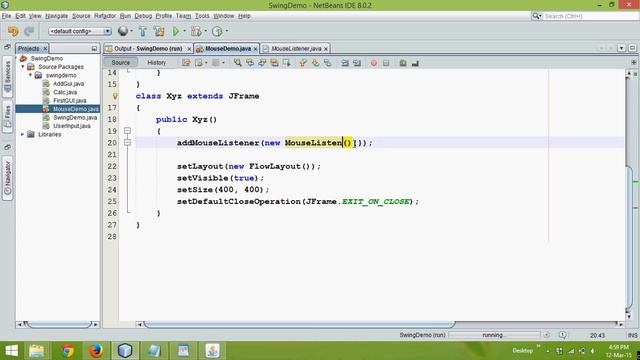The width and height of the screenshot is (640, 360).
Task: Click the Build Project hammer icon
Action: coord(143,31)
